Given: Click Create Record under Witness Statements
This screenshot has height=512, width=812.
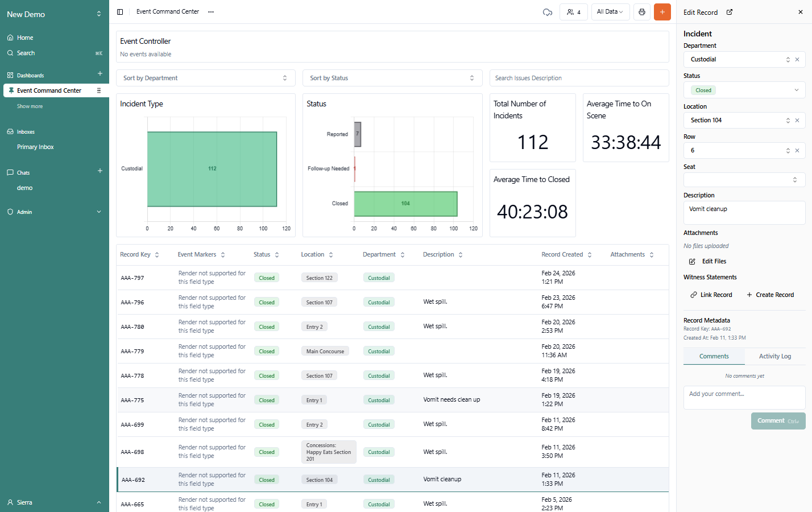Looking at the screenshot, I should pos(770,295).
